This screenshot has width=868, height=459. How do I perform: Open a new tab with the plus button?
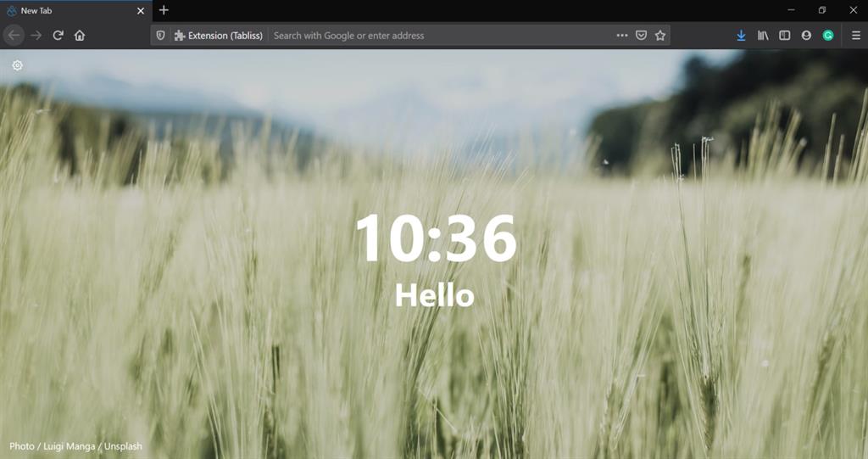[164, 10]
